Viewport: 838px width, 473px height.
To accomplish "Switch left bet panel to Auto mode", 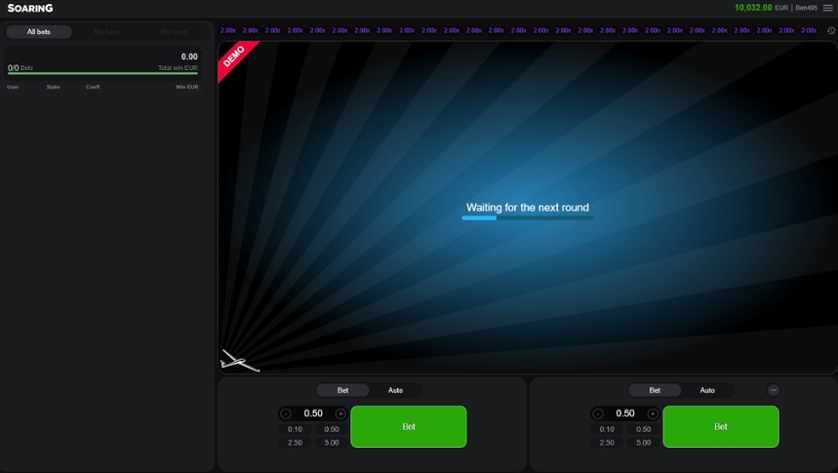I will point(395,390).
